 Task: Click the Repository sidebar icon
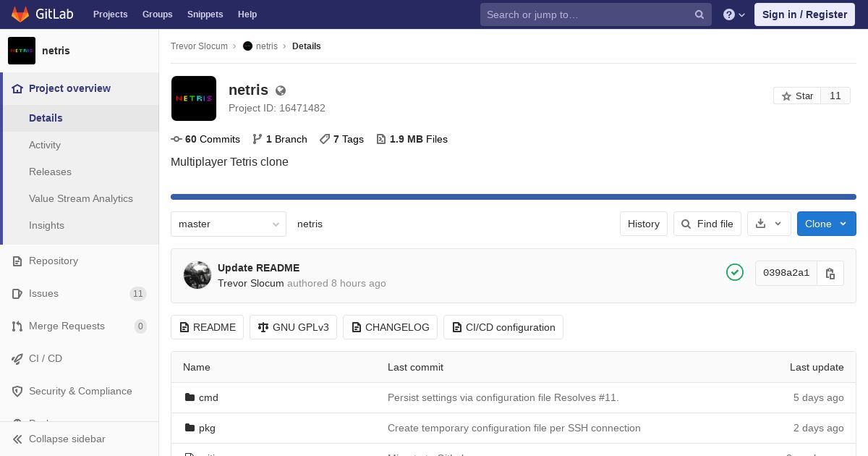(17, 261)
